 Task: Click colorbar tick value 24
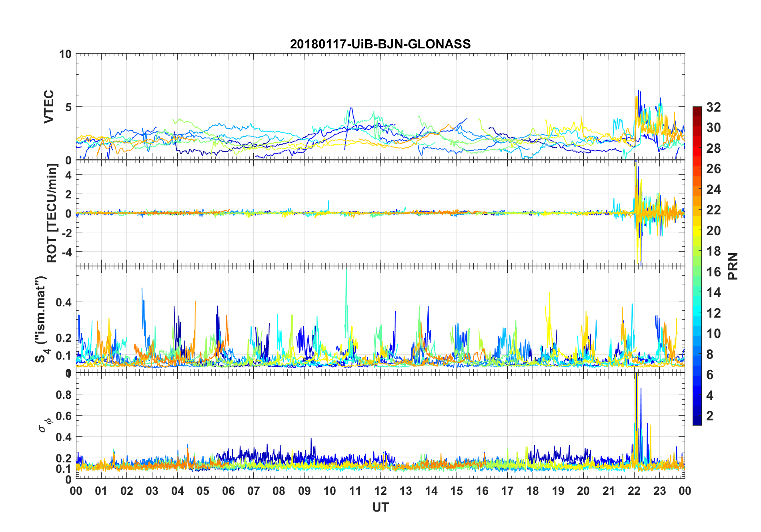point(713,190)
